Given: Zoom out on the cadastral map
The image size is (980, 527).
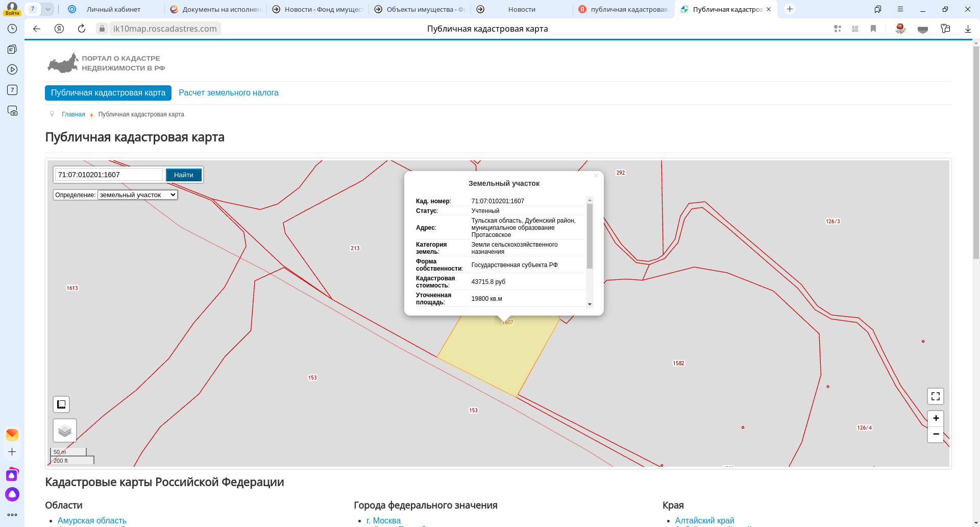Looking at the screenshot, I should coord(936,434).
